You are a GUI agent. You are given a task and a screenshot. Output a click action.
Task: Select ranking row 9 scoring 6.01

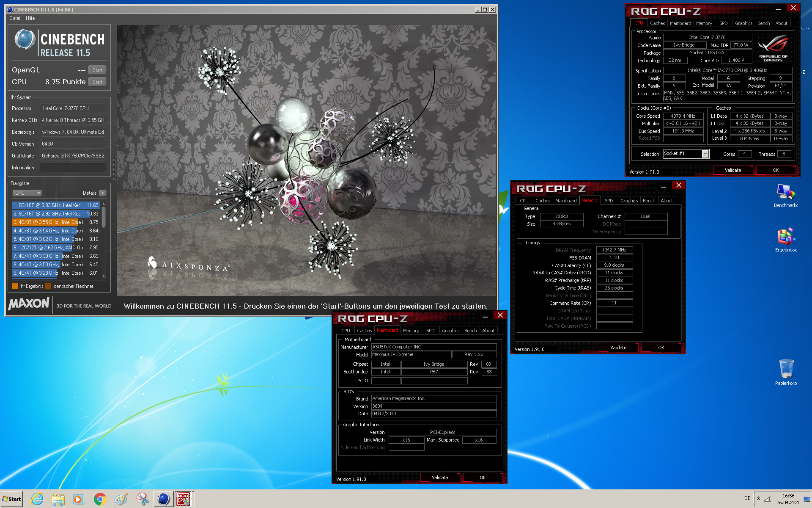tap(56, 273)
